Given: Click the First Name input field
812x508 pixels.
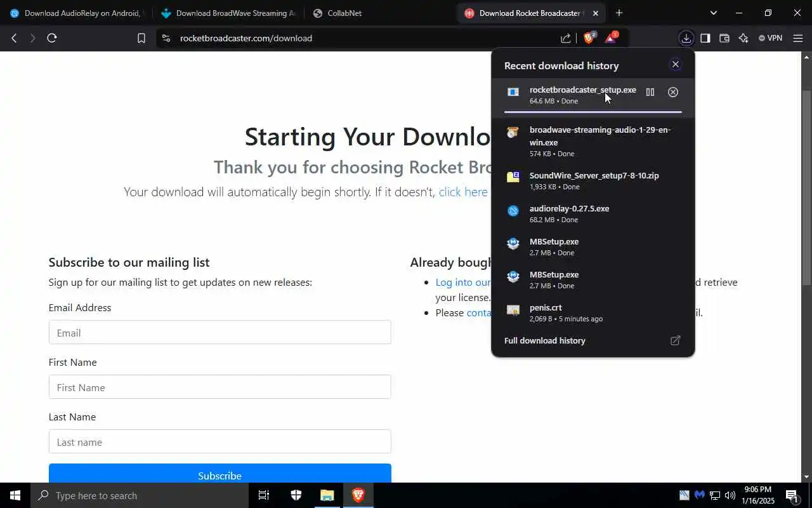Looking at the screenshot, I should (219, 387).
